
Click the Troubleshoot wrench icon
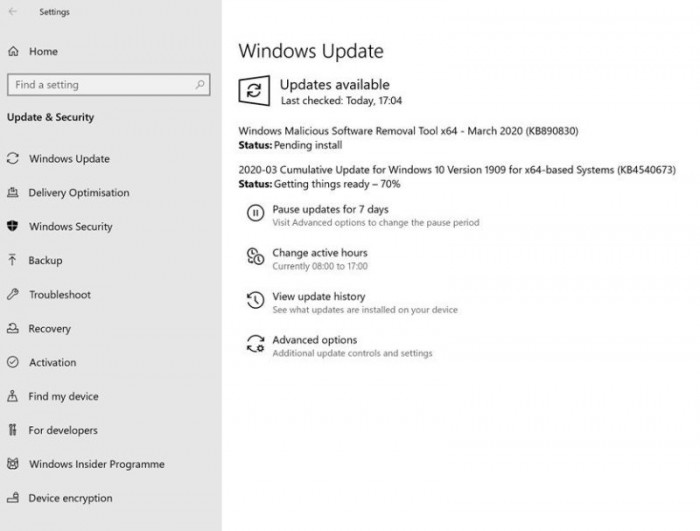[x=13, y=294]
